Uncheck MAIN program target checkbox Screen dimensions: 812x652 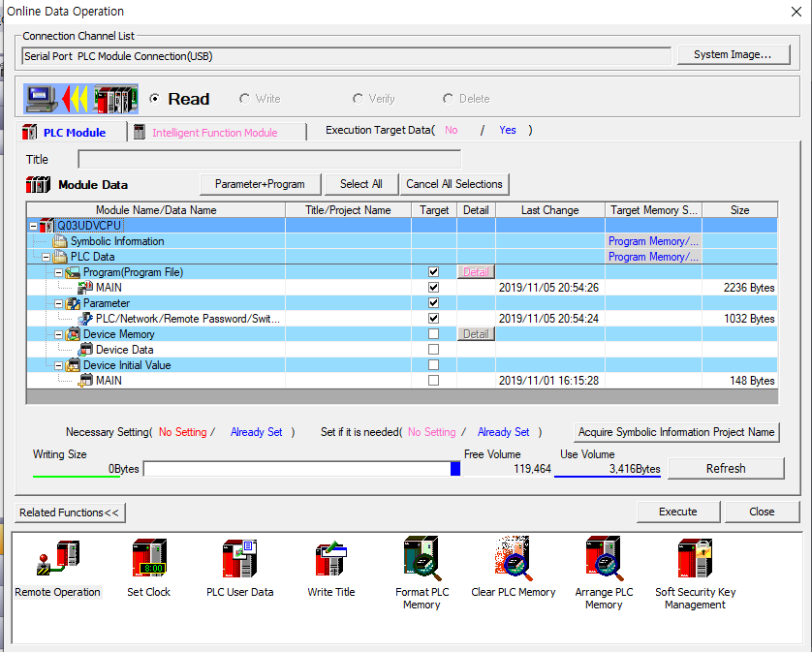click(433, 288)
